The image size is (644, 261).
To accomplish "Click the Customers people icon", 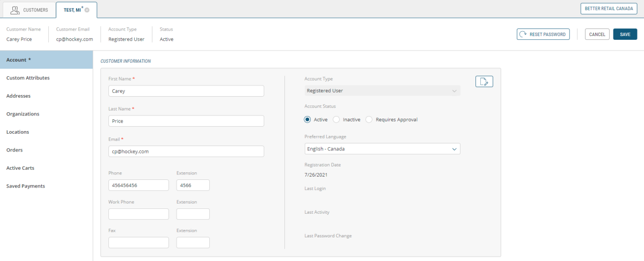I will pos(15,10).
